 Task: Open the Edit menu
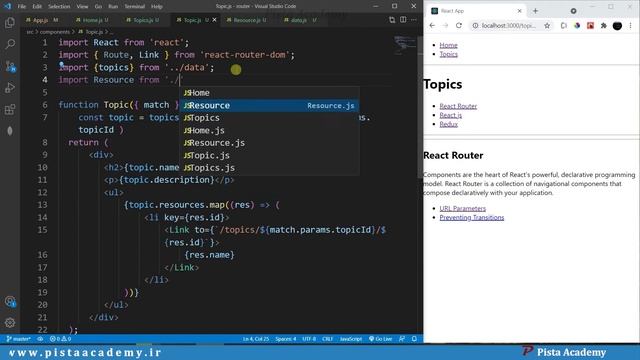(x=37, y=7)
